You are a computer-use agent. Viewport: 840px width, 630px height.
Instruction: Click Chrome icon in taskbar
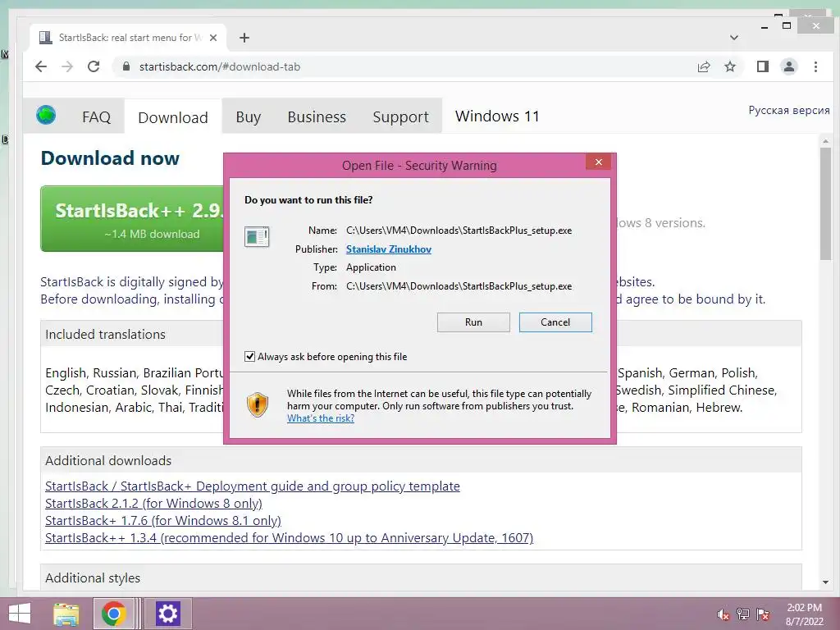(113, 614)
